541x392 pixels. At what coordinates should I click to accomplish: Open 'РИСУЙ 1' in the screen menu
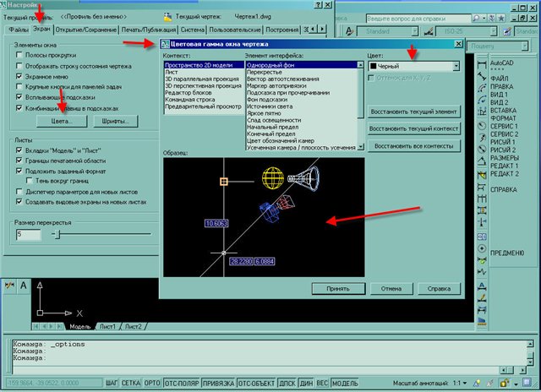pyautogui.click(x=503, y=142)
